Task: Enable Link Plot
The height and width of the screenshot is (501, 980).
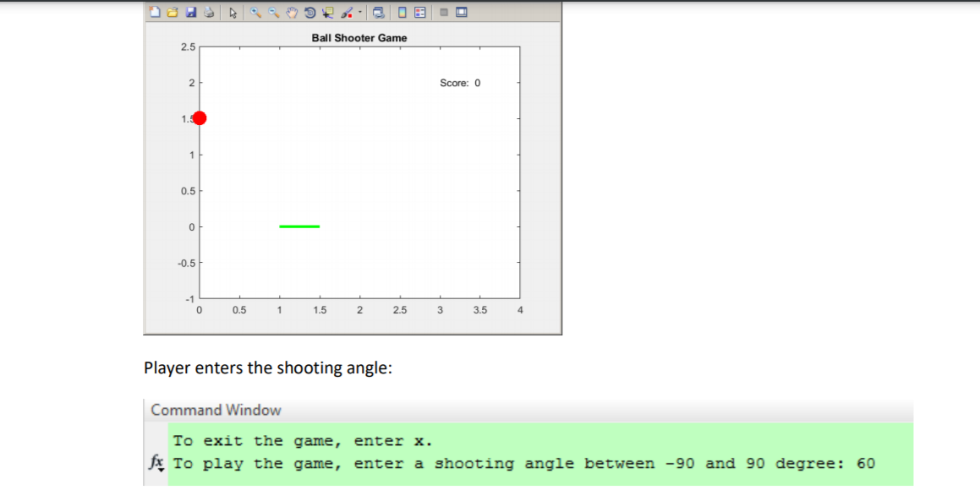Action: pyautogui.click(x=380, y=11)
